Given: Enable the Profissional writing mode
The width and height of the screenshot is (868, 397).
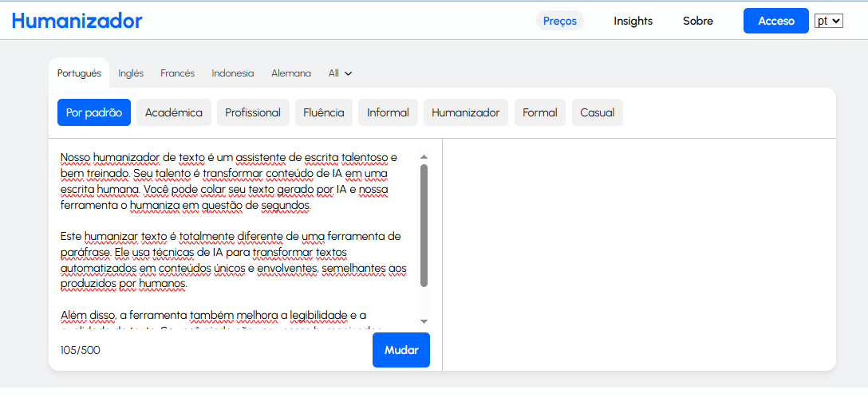Looking at the screenshot, I should click(x=252, y=112).
